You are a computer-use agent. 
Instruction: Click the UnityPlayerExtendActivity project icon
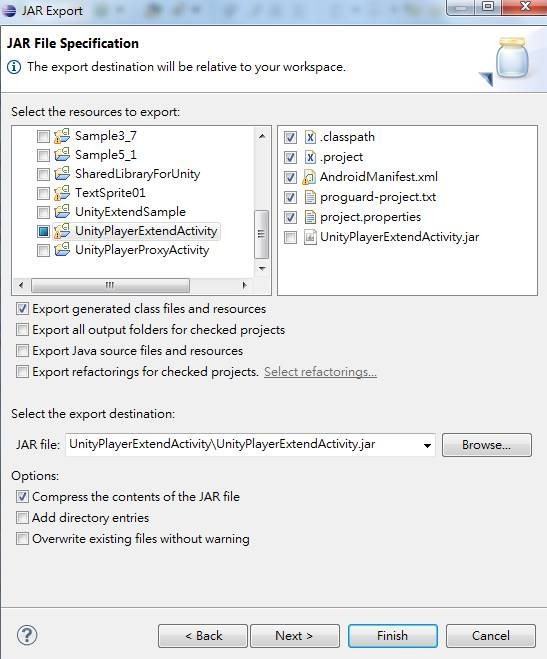[x=62, y=231]
